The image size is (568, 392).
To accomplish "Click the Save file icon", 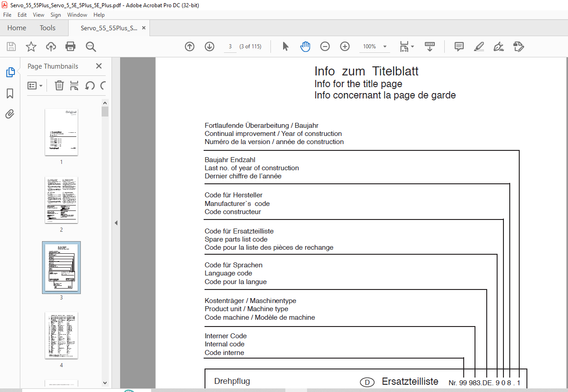I will tap(11, 47).
